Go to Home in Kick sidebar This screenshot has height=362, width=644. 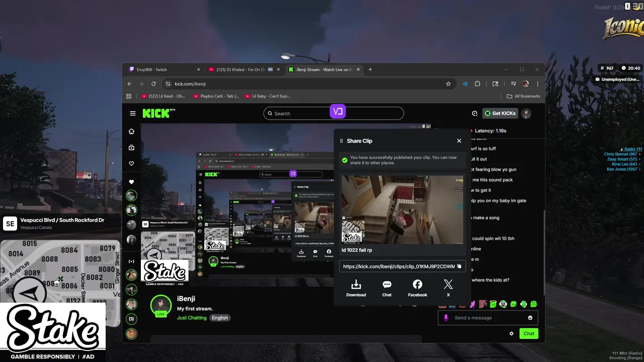[131, 131]
